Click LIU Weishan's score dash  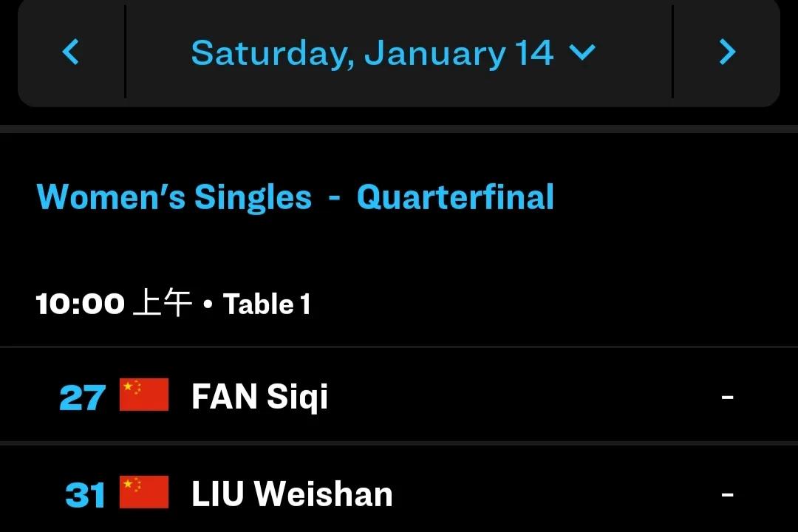[x=727, y=494]
